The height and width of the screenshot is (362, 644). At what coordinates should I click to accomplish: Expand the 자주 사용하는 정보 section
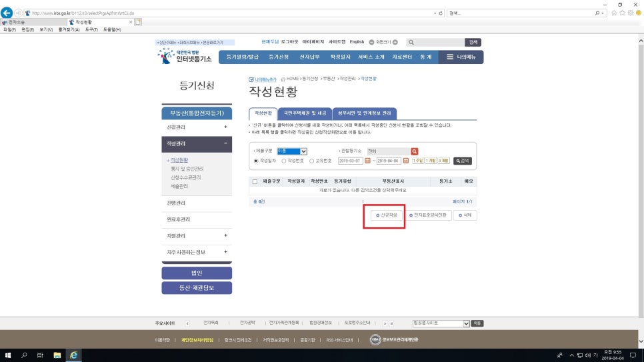point(225,252)
